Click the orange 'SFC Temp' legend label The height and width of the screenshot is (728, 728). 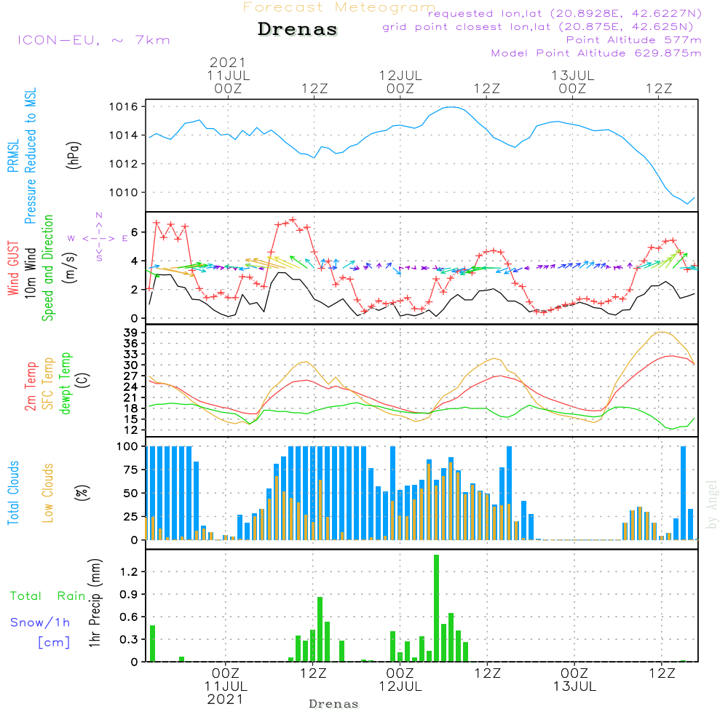48,384
